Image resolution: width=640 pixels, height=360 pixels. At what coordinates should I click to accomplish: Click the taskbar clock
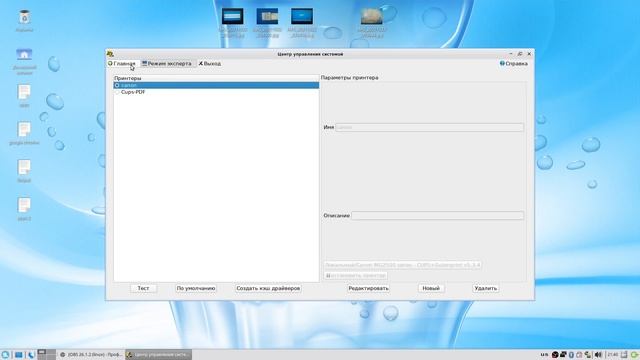click(613, 355)
